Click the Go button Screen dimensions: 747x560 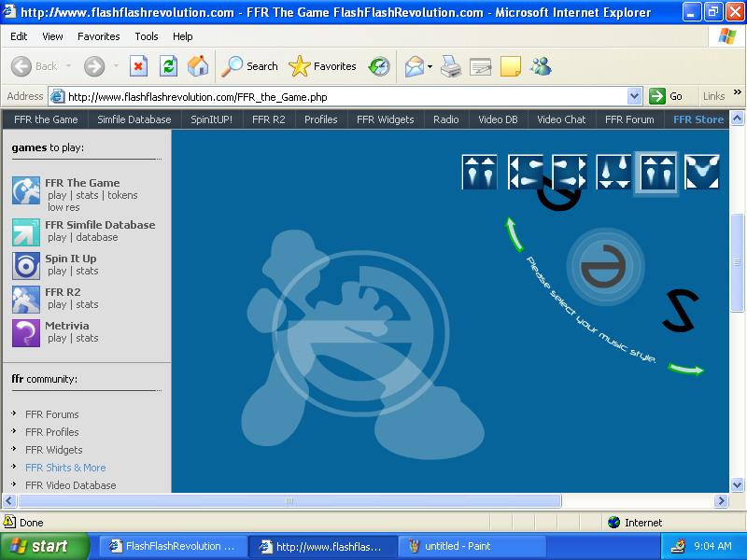coord(666,96)
